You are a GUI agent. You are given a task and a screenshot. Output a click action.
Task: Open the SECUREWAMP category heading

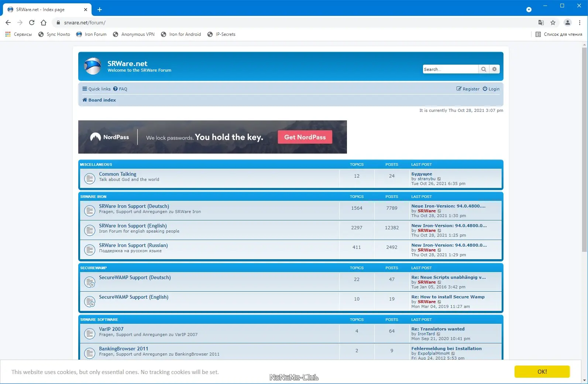(x=93, y=268)
